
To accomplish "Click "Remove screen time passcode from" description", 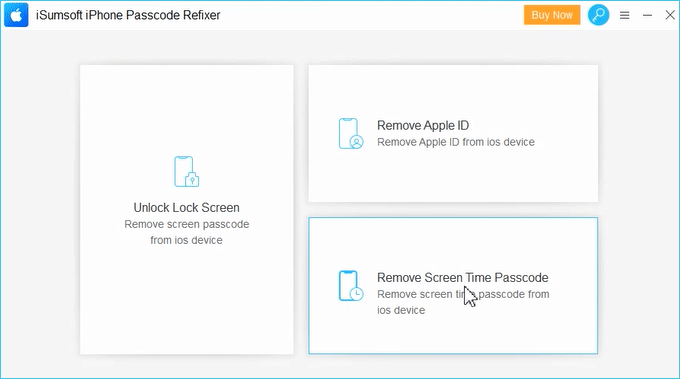I will click(463, 294).
